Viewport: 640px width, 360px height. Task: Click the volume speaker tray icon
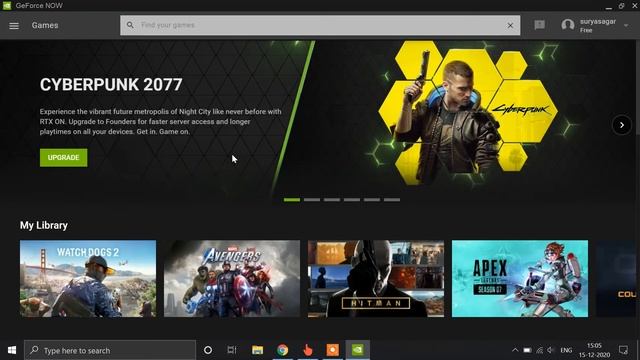click(551, 350)
